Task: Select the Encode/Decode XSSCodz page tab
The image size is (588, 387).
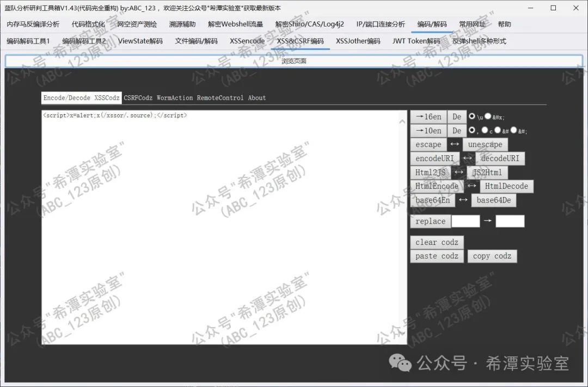Action: pos(81,98)
